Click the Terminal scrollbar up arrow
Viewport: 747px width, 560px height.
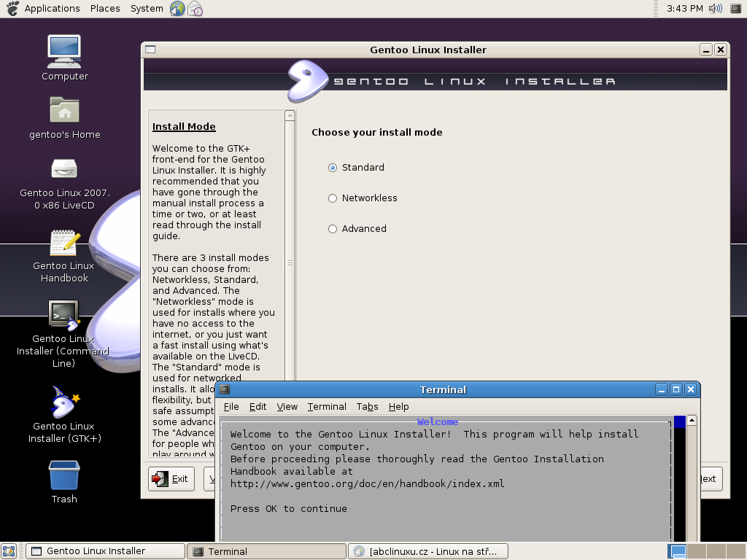(692, 421)
